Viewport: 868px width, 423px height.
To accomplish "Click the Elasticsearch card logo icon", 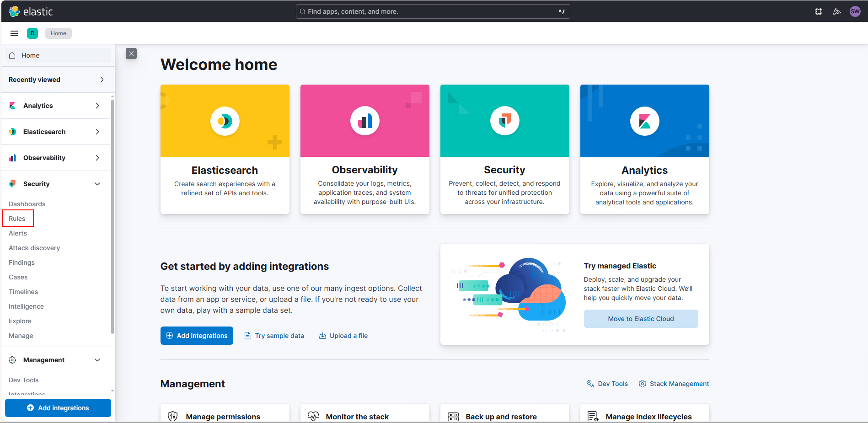I will click(x=225, y=121).
